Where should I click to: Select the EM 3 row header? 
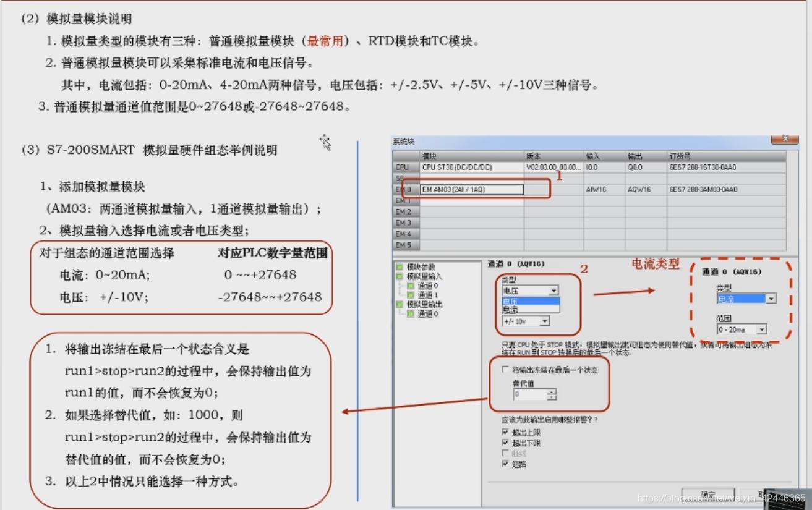point(406,223)
